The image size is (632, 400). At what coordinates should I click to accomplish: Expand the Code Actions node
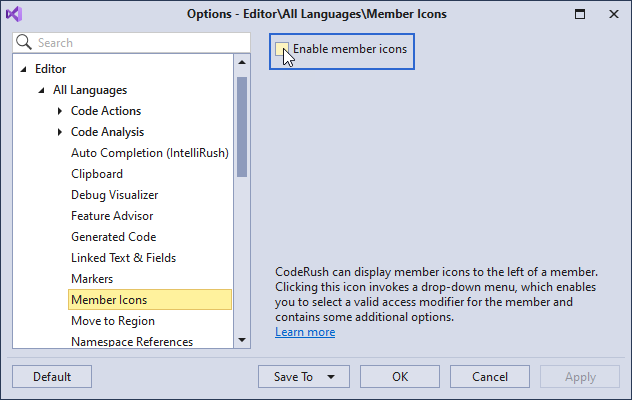pyautogui.click(x=60, y=111)
